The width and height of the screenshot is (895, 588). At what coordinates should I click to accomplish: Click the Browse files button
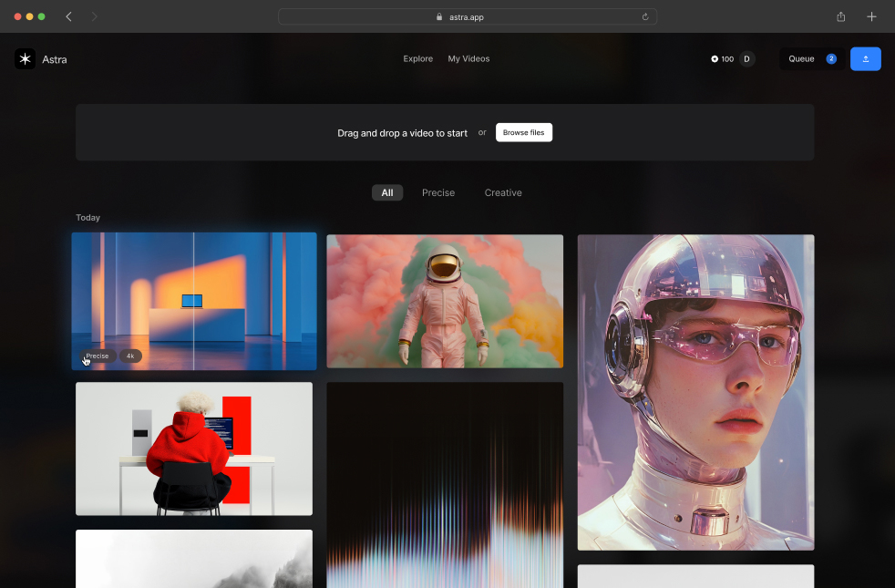(523, 132)
